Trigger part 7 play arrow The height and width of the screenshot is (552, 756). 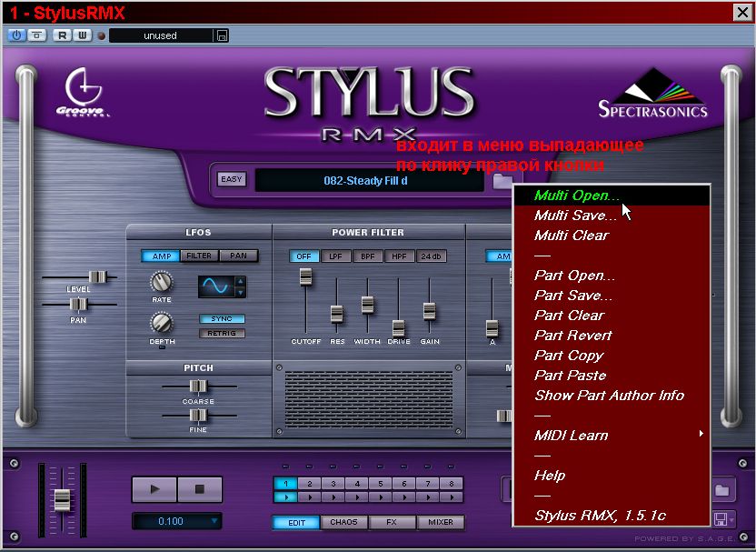[428, 497]
